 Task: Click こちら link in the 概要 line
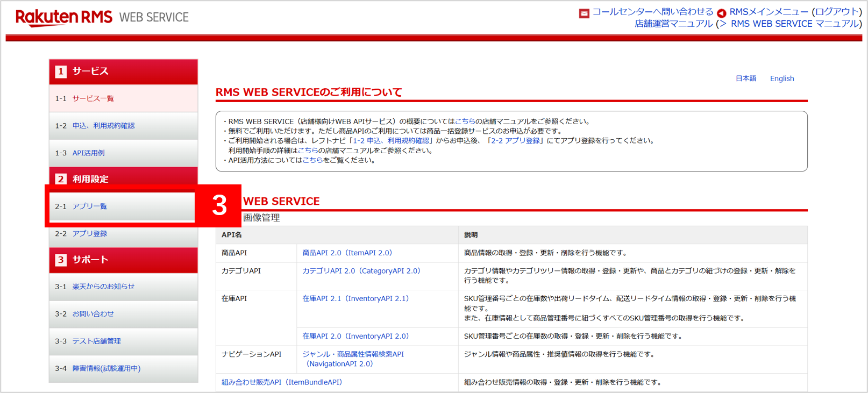tap(465, 122)
